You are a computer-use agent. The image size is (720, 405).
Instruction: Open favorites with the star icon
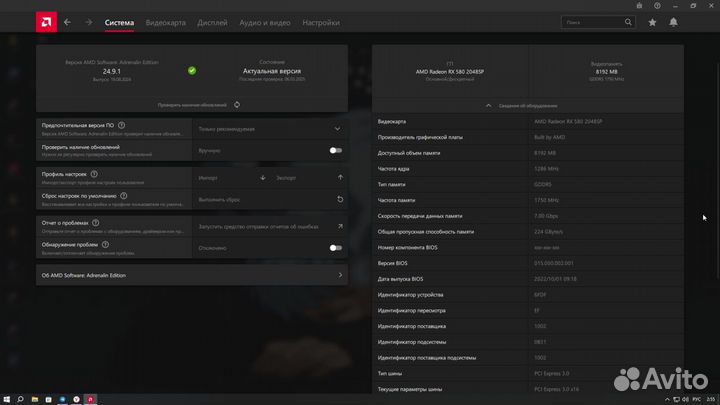[652, 21]
